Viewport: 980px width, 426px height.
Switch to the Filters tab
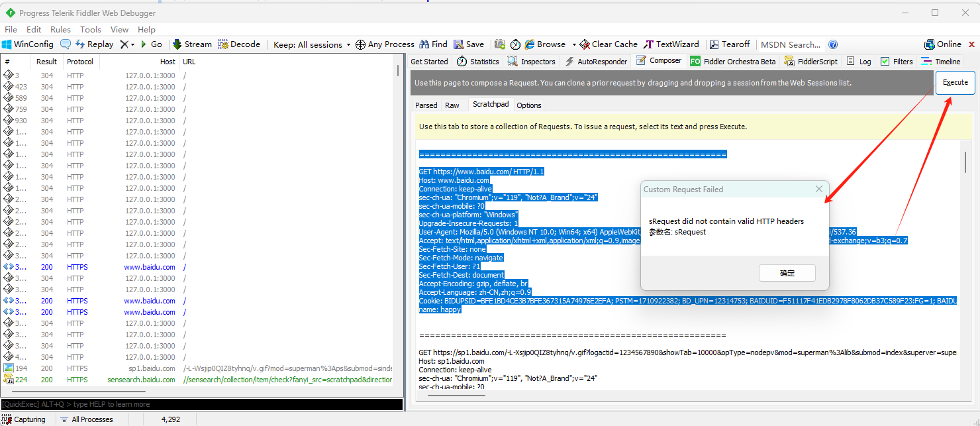click(x=896, y=61)
